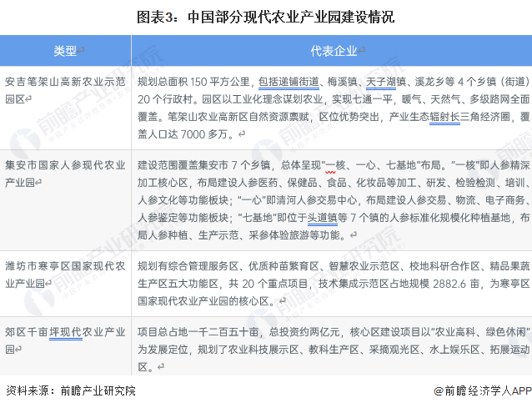Click the red-squiggled text 一核

click(335, 165)
